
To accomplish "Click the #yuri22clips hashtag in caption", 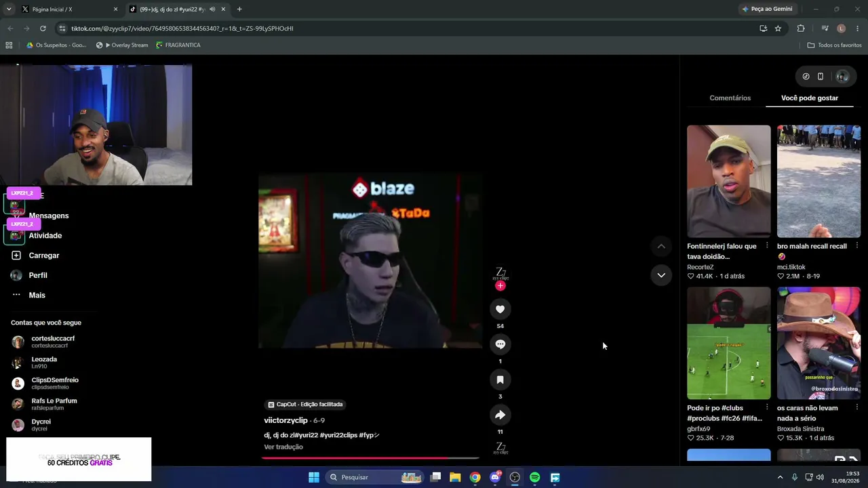I will [x=338, y=435].
